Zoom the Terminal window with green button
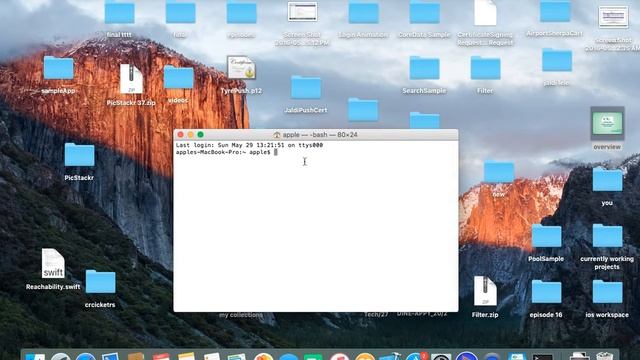This screenshot has width=640, height=360. 200,135
